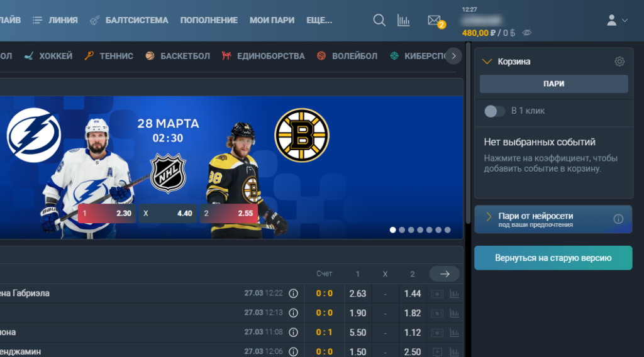This screenshot has width=644, height=357.
Task: Open the ПОПОЛНЕНИЕ menu item
Action: (x=209, y=20)
